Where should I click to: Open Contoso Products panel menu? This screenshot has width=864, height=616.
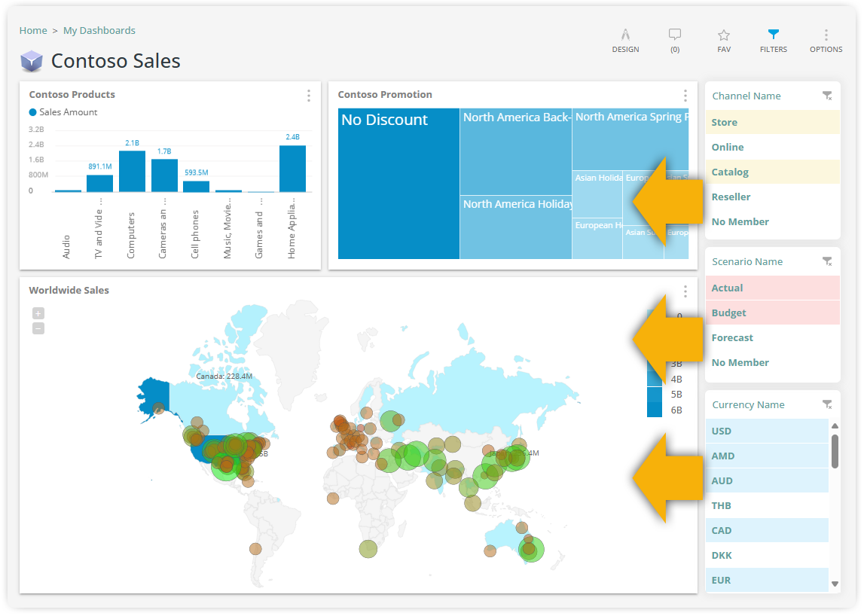[x=309, y=96]
